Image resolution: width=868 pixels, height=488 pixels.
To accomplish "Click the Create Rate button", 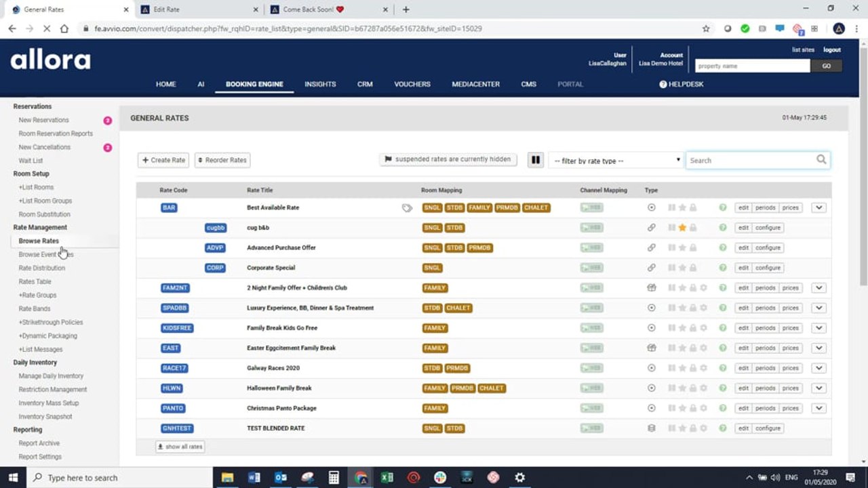I will tap(163, 160).
